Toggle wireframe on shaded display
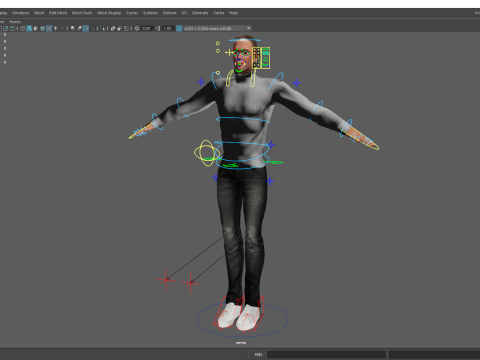This screenshot has width=480, height=360. [x=42, y=28]
